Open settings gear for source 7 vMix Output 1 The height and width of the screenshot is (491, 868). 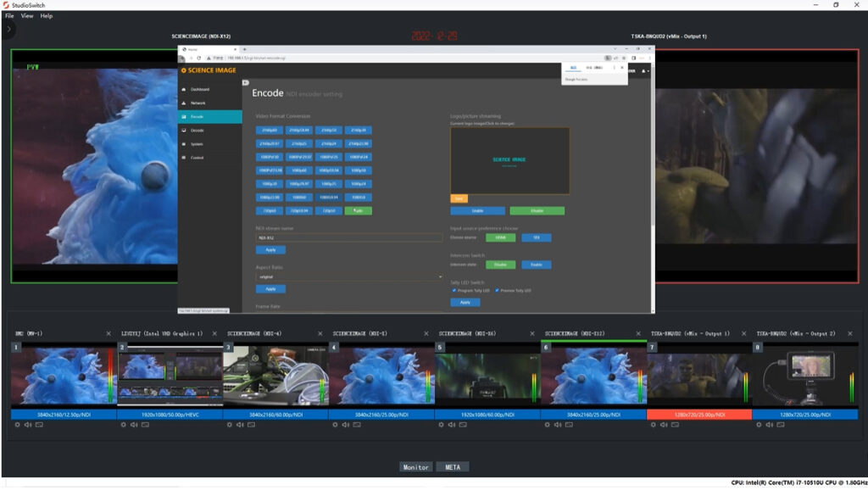(x=654, y=425)
